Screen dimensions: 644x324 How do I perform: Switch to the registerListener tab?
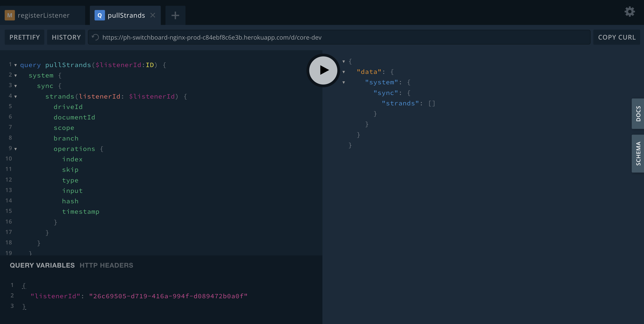[43, 16]
